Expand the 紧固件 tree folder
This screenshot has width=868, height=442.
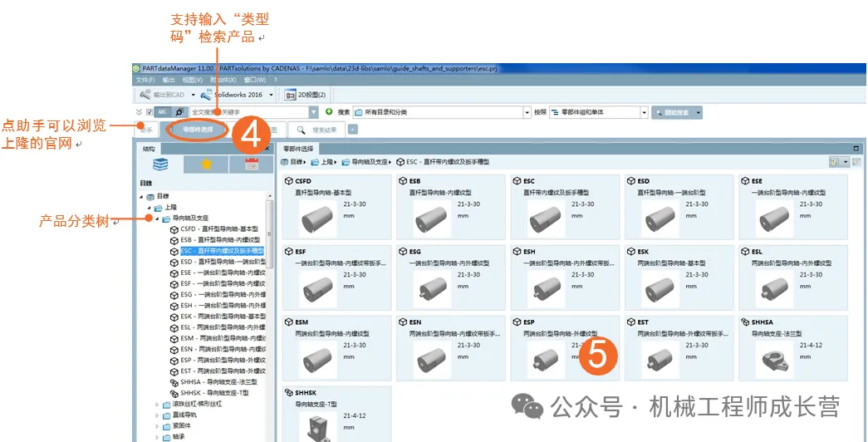157,426
